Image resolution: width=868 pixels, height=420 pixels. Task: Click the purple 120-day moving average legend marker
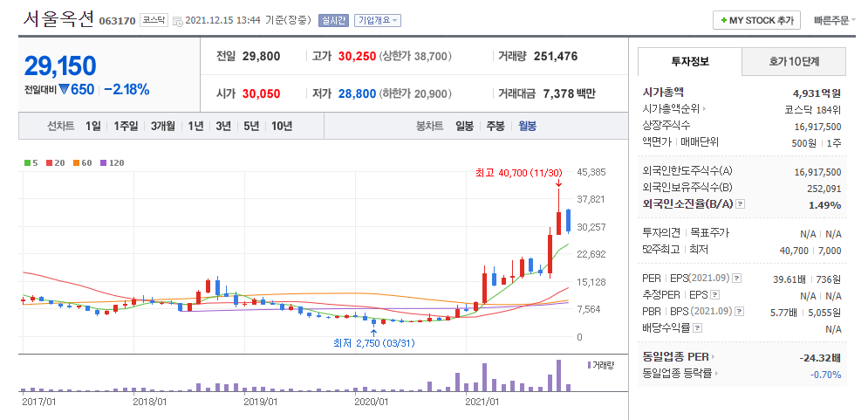point(103,163)
